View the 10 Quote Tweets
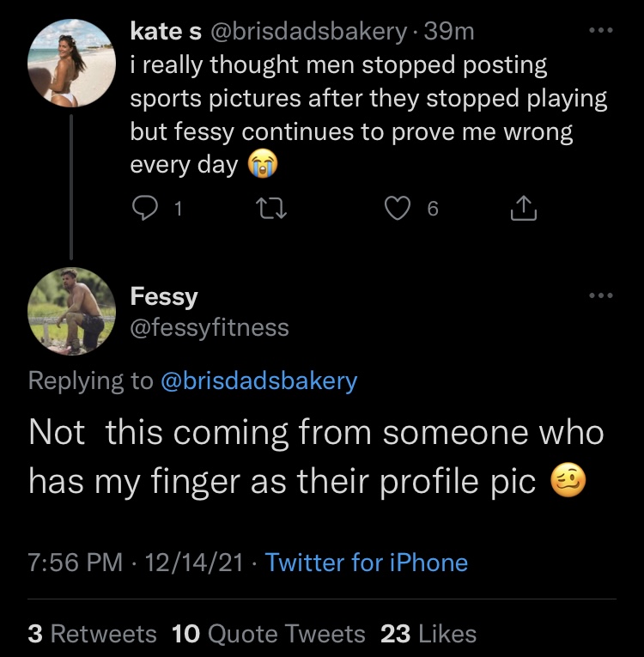This screenshot has width=644, height=657. point(268,634)
